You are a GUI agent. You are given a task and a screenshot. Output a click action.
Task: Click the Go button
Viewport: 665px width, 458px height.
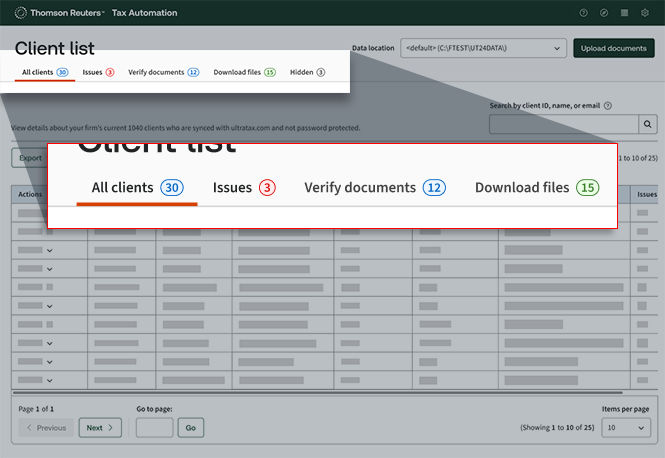pyautogui.click(x=190, y=427)
